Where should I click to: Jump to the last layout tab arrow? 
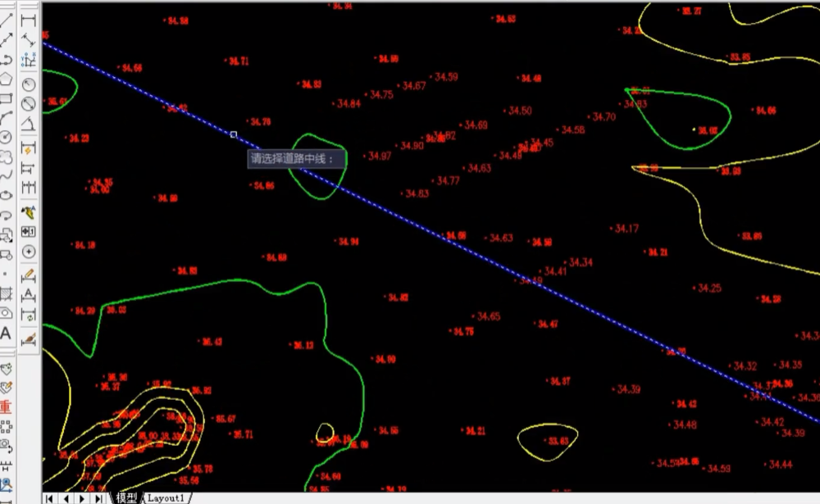(99, 497)
